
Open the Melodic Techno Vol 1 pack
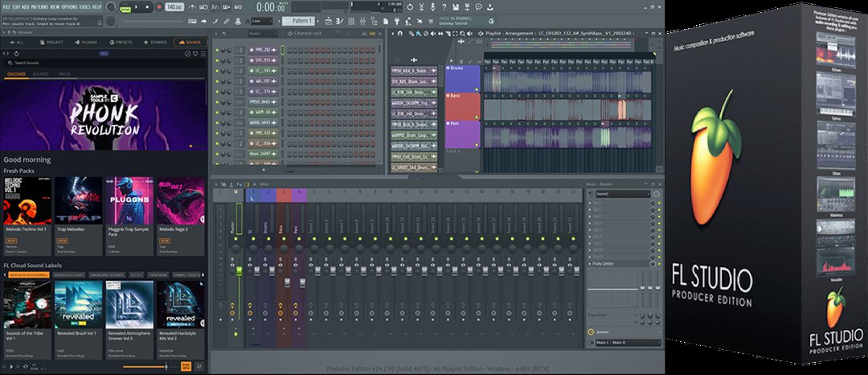point(27,216)
